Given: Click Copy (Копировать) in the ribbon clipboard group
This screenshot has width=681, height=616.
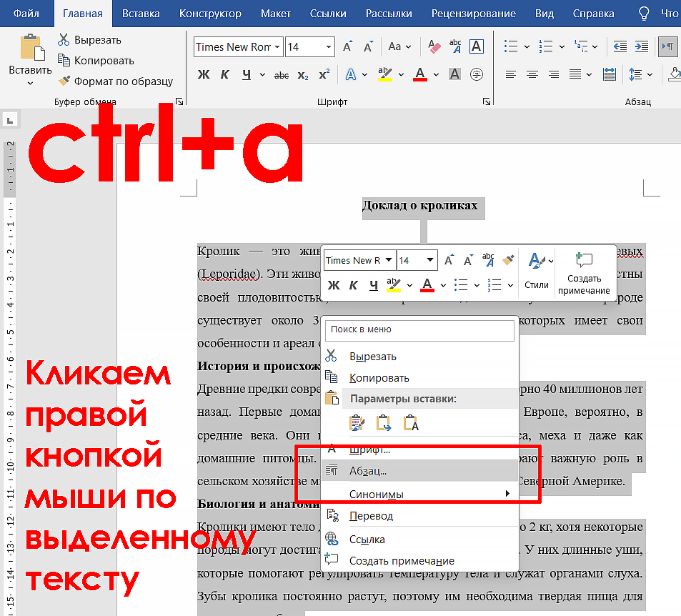Looking at the screenshot, I should [x=96, y=60].
